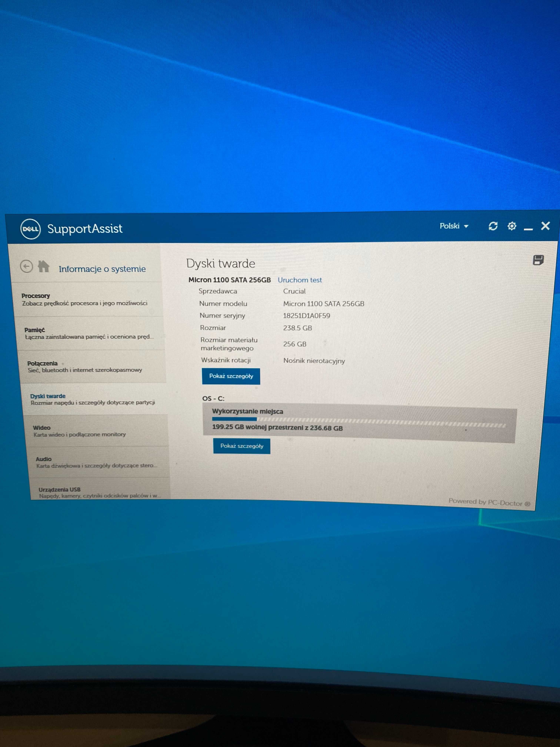560x747 pixels.
Task: Click the value Nośnik nierotacyjny
Action: (x=314, y=361)
